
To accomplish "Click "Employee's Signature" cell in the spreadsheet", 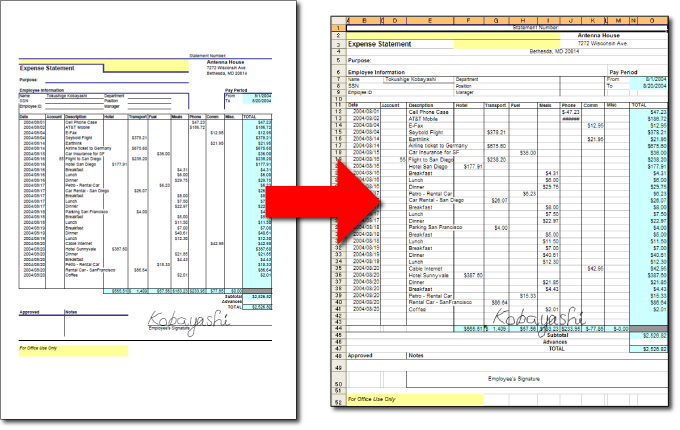I will pyautogui.click(x=514, y=379).
